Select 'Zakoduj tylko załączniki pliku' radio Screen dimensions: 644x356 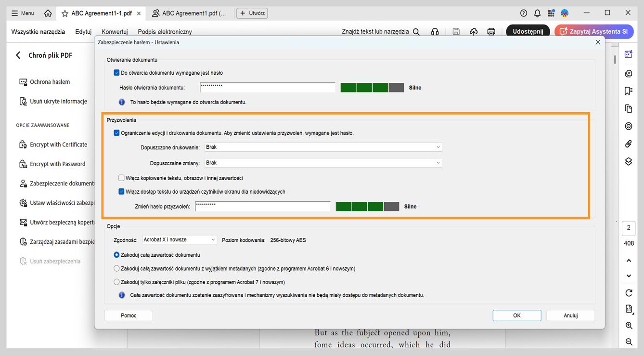click(116, 282)
